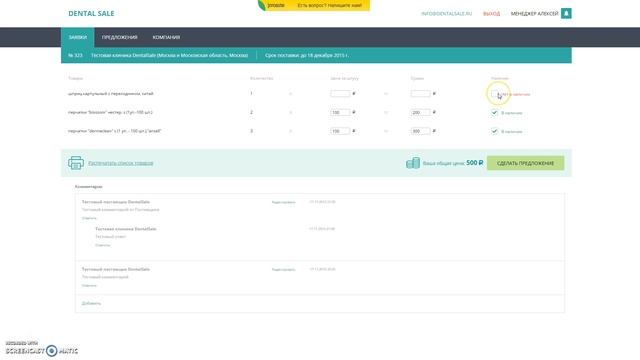Click the total price 500 ₽

point(475,163)
